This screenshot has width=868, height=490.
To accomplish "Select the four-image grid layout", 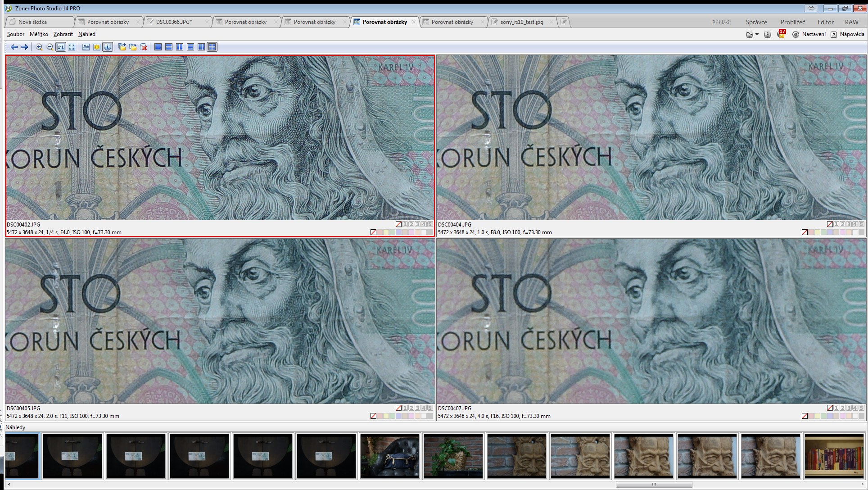I will (212, 47).
